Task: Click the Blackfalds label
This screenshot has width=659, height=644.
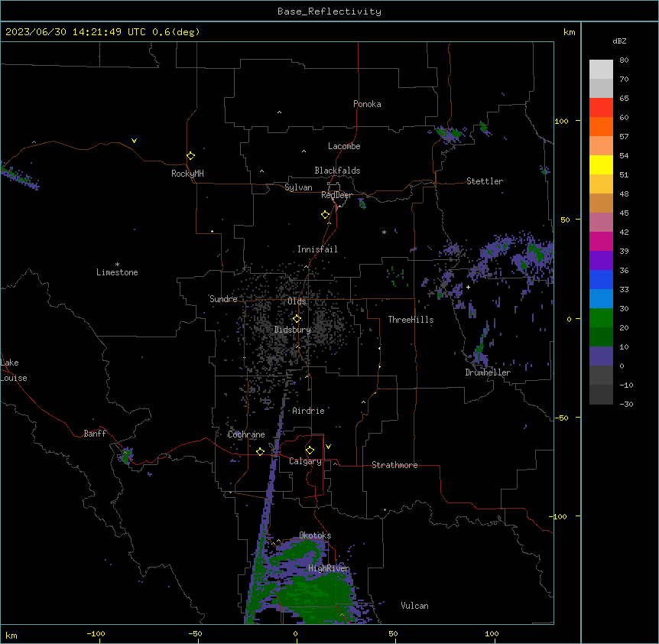Action: [337, 171]
